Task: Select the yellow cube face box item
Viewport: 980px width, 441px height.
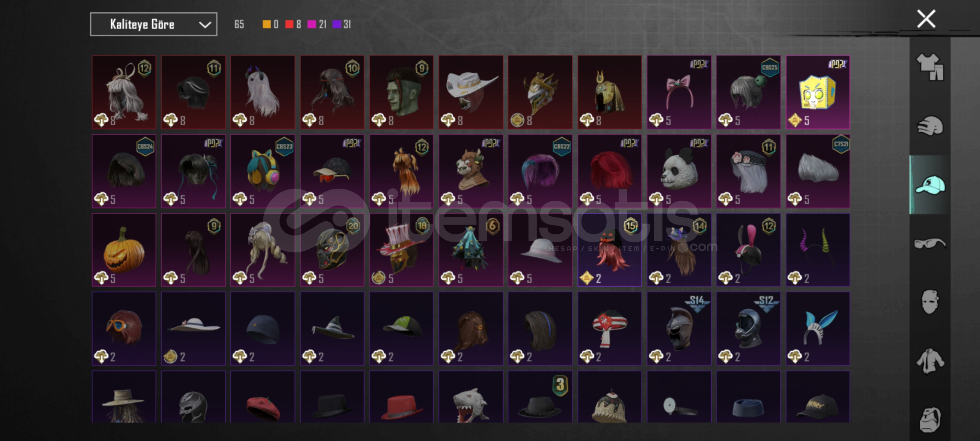Action: [817, 92]
